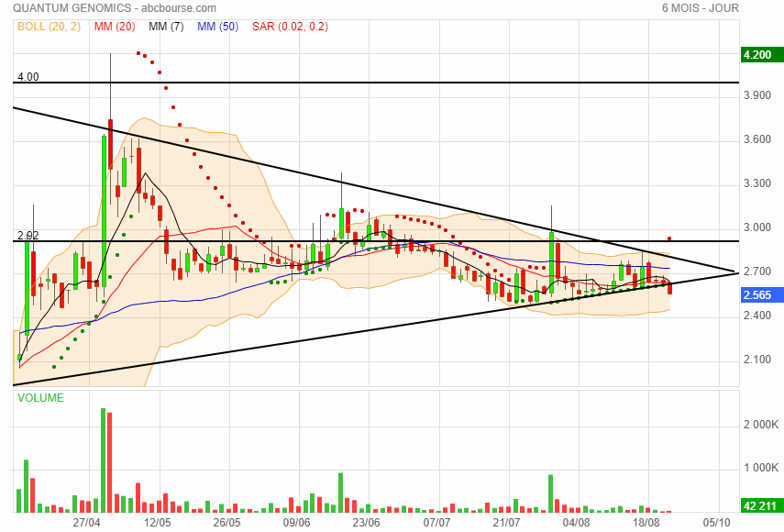Click the blue 2.565 current price tag

point(761,295)
